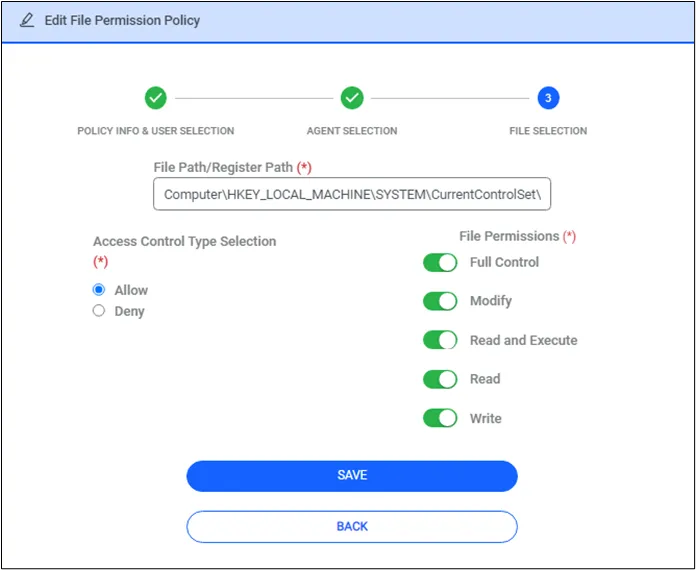This screenshot has width=696, height=570.
Task: Click the File Permissions heading
Action: pos(518,236)
